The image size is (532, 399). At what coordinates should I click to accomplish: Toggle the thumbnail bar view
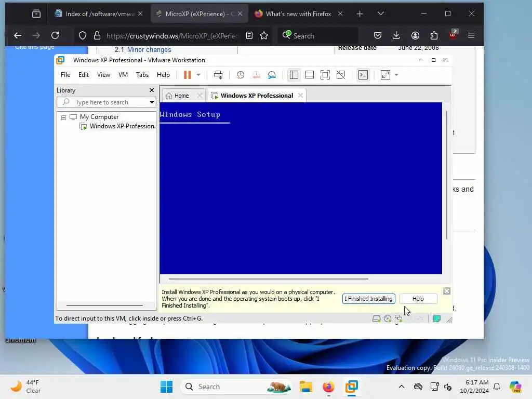pos(310,75)
